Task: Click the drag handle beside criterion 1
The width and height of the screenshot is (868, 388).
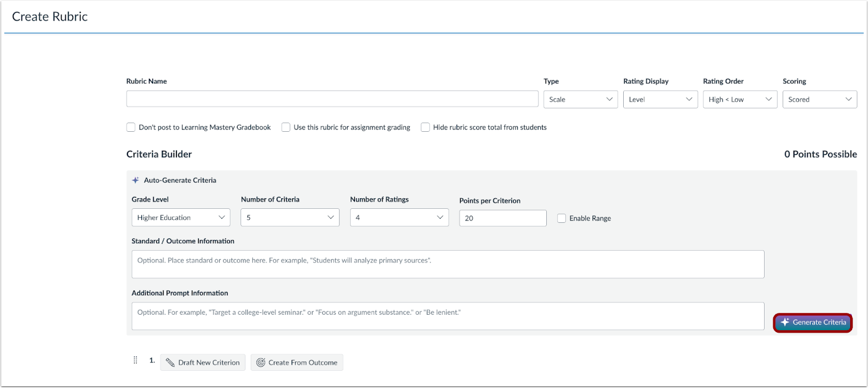Action: 135,361
